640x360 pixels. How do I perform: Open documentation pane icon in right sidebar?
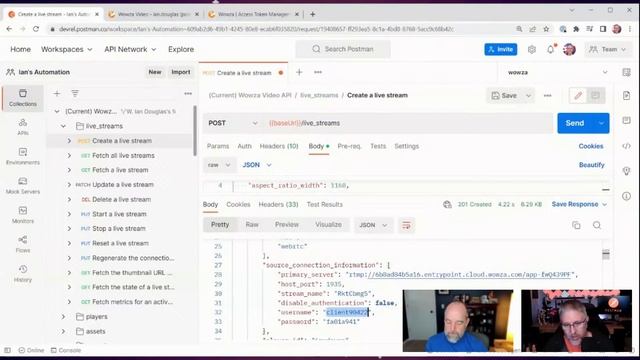[627, 96]
